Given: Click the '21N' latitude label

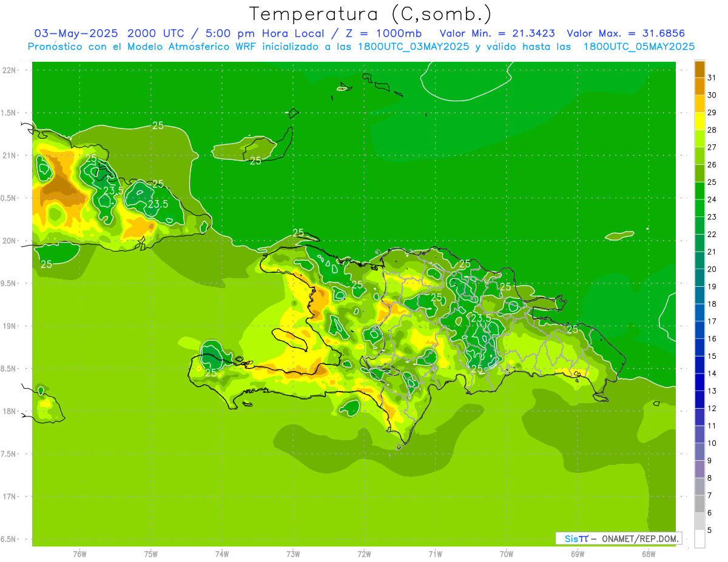Looking at the screenshot, I should (9, 155).
